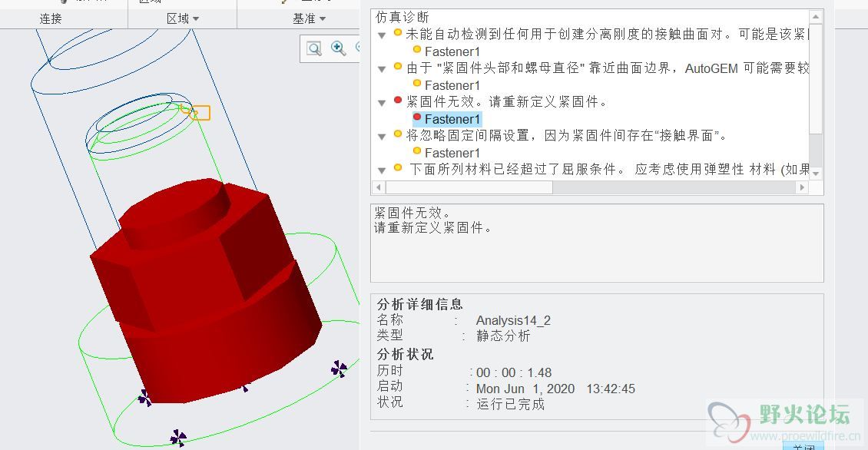Click the yellow warning icon beside 由于 紧固件头部
This screenshot has width=868, height=450.
click(x=397, y=66)
